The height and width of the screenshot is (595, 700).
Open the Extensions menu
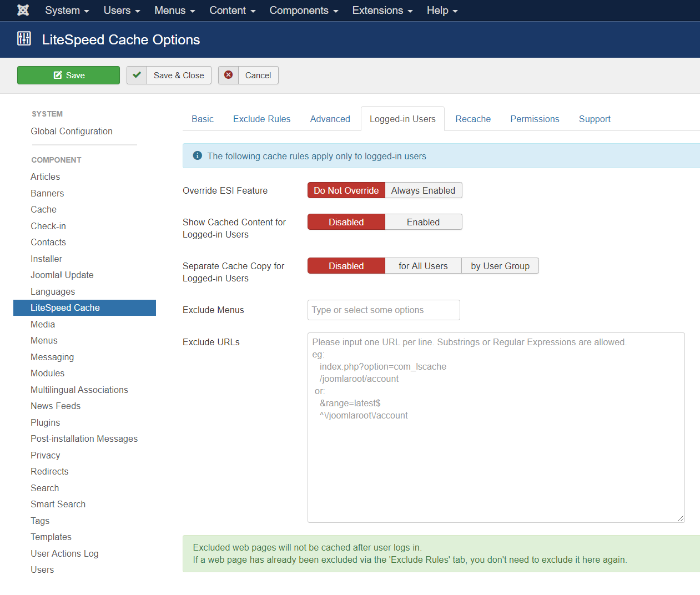pos(382,11)
